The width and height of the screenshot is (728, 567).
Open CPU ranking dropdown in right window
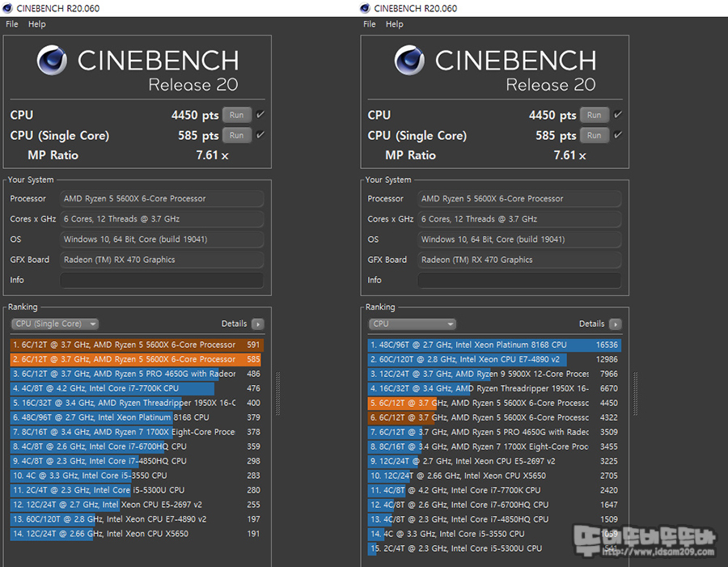(x=413, y=324)
